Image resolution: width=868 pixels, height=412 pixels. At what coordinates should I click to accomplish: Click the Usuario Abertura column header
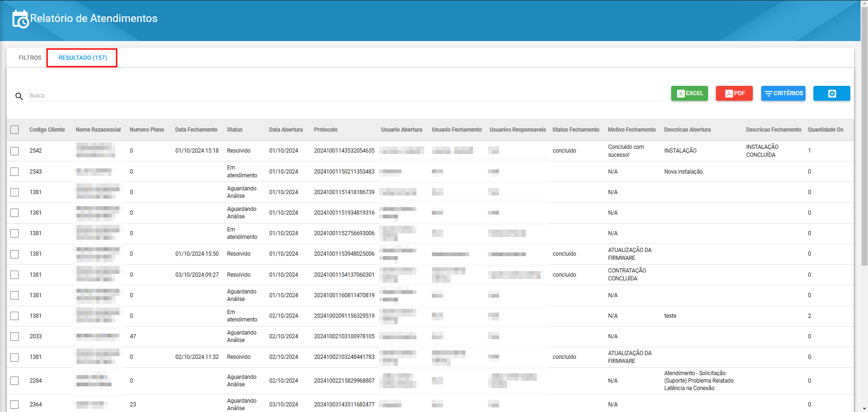tap(402, 130)
